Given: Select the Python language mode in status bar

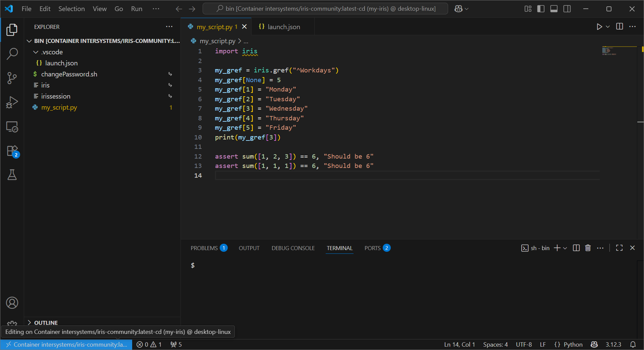Looking at the screenshot, I should (572, 344).
